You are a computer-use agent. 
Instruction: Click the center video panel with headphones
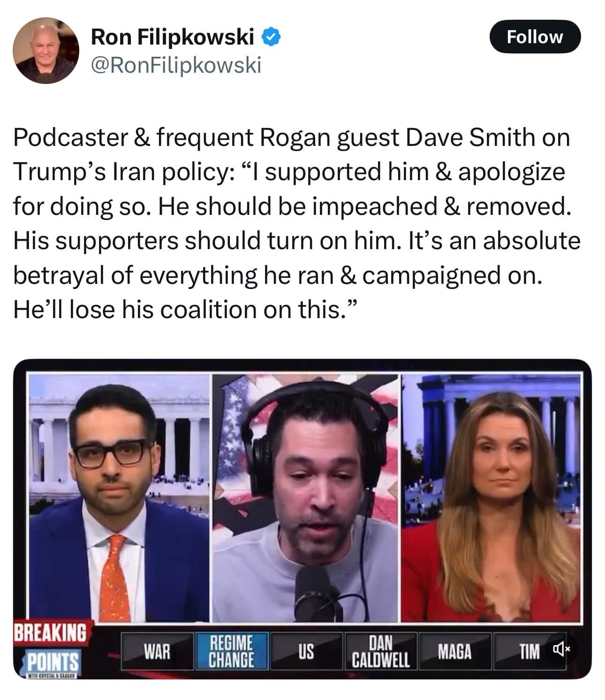[x=305, y=498]
